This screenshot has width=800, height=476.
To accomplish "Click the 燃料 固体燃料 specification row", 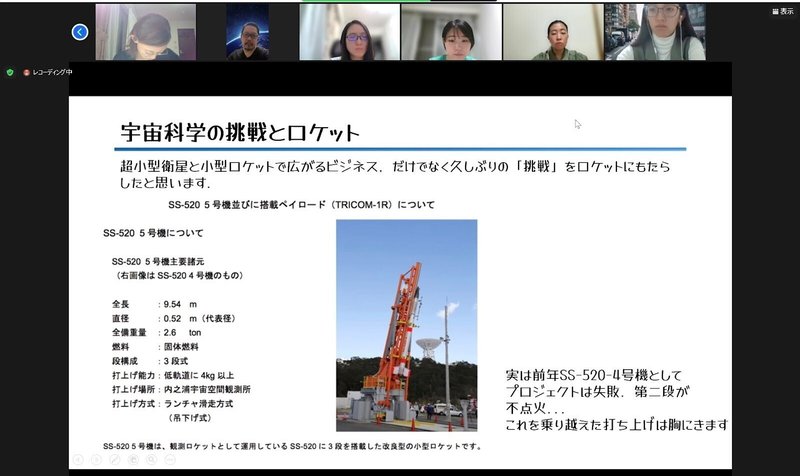I will click(x=155, y=347).
